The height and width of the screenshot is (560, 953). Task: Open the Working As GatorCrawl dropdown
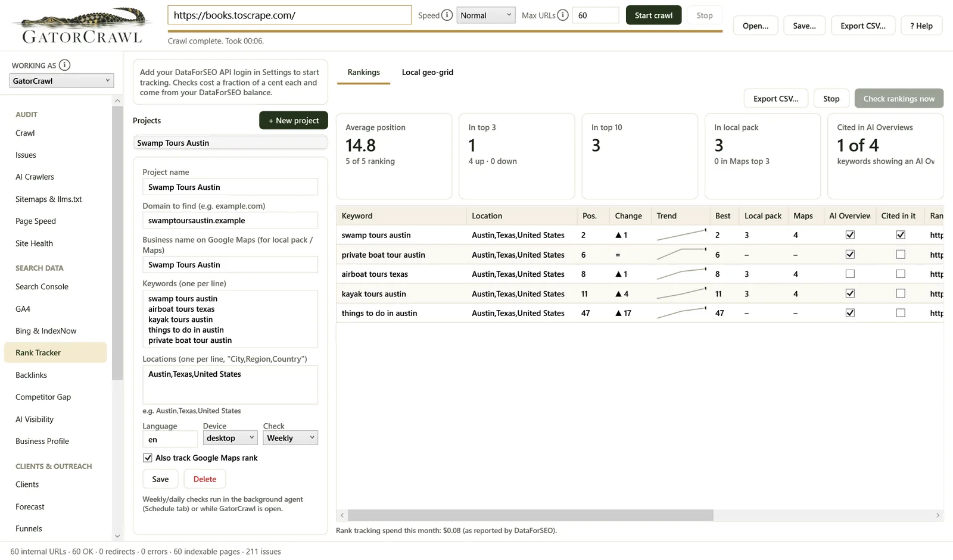(61, 81)
